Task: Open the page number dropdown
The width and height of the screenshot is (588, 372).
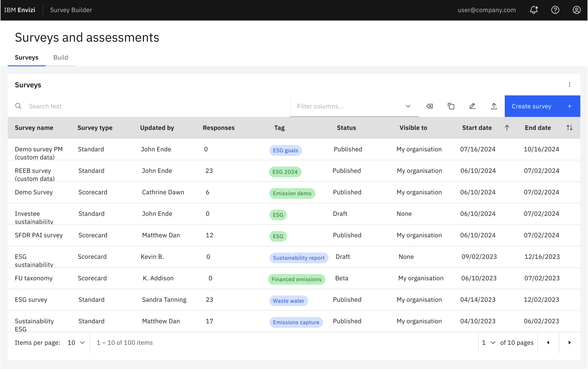Action: pyautogui.click(x=489, y=343)
